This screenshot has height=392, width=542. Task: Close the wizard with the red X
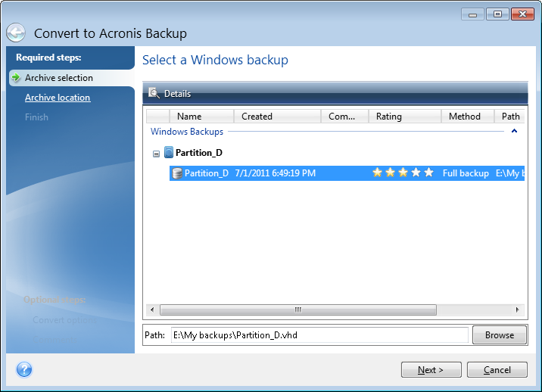pos(522,14)
